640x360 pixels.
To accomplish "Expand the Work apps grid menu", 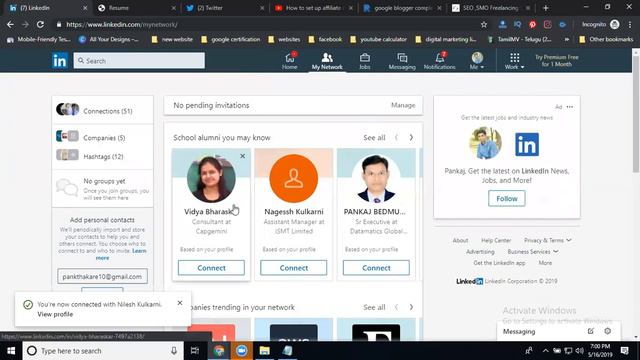I will click(514, 61).
